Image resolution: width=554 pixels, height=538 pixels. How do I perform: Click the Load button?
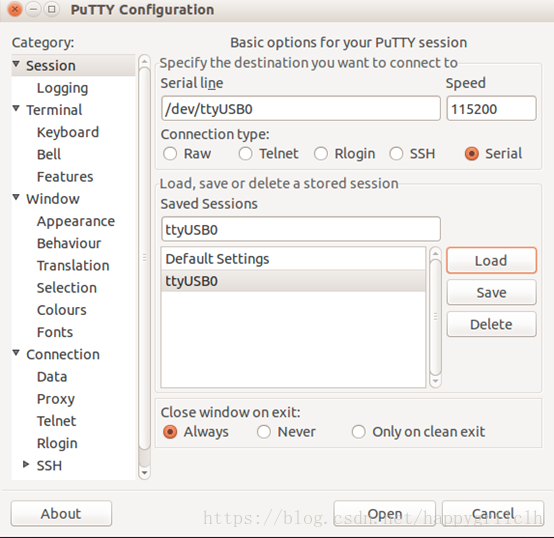point(491,261)
